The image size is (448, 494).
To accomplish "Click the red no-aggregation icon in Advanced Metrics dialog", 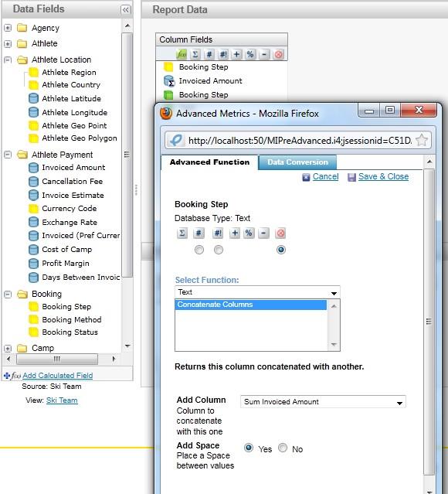I will (280, 233).
